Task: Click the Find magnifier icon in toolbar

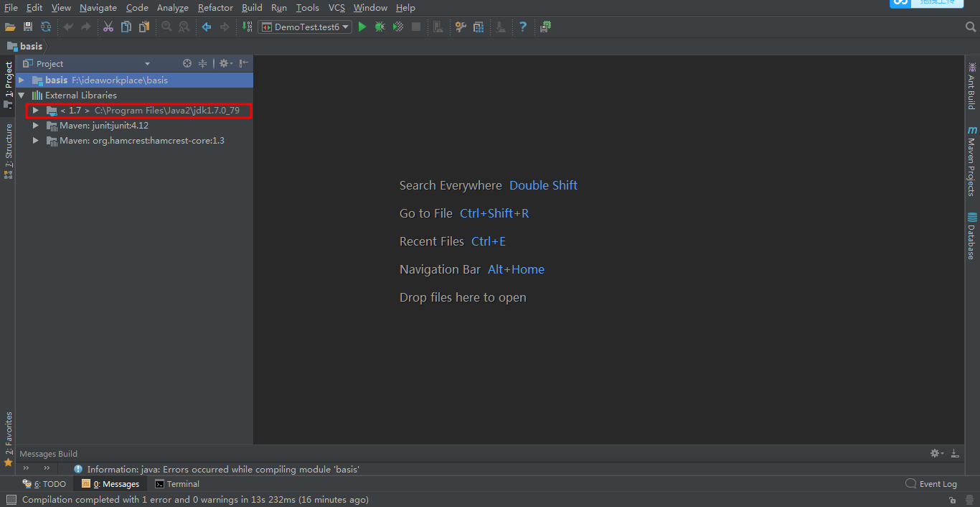Action: [166, 27]
